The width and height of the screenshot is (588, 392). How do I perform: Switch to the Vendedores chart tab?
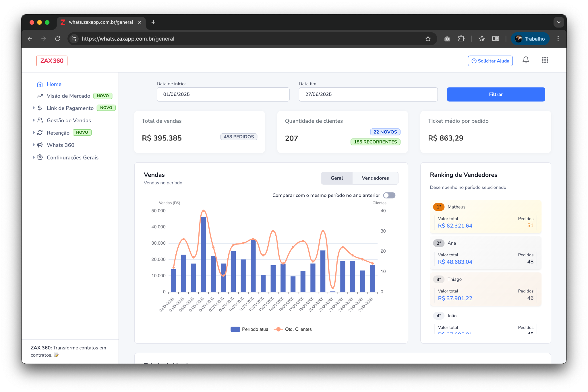375,178
